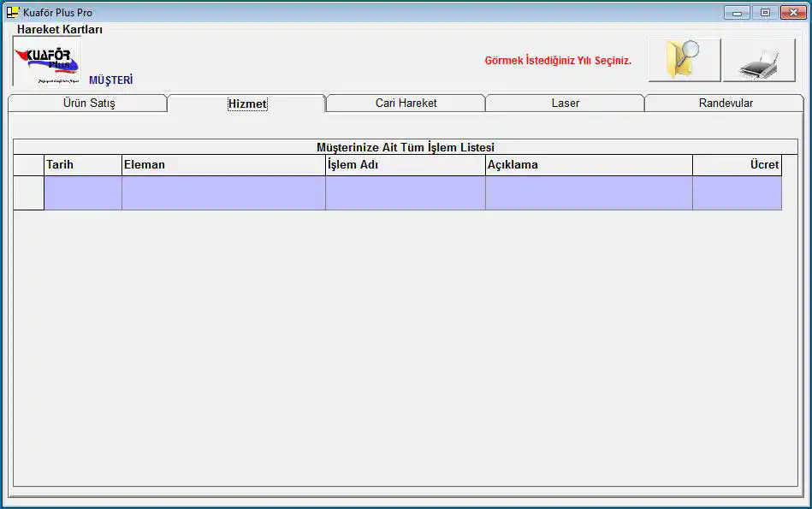Open the Cari Hareket tab
Viewport: 812px width, 509px height.
(x=406, y=104)
